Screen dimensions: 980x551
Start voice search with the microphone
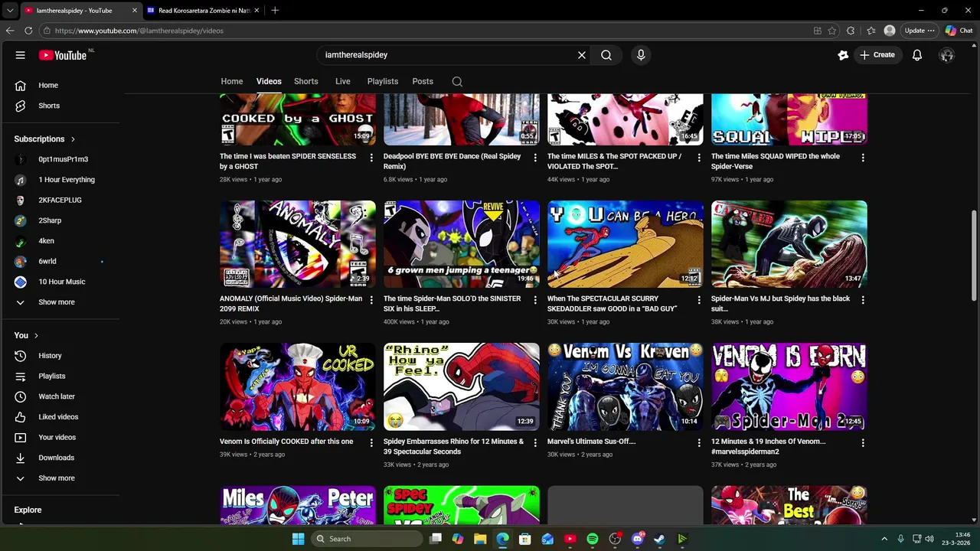point(641,55)
